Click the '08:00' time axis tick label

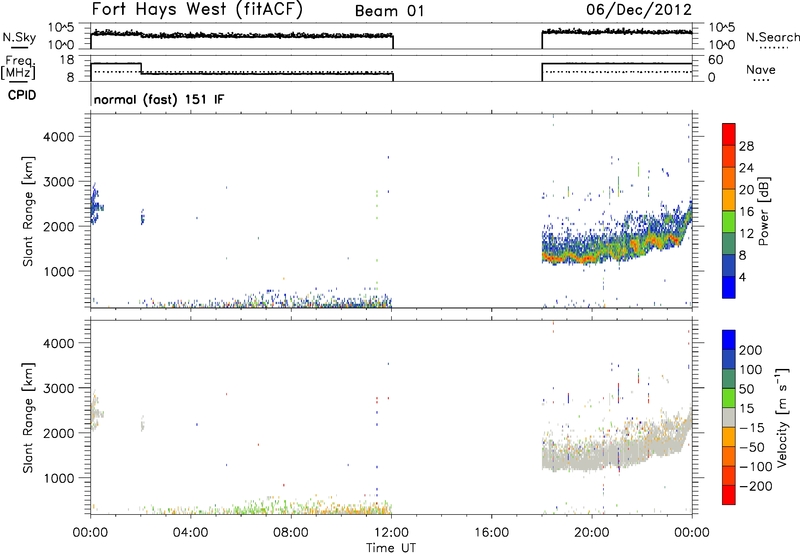pyautogui.click(x=290, y=533)
